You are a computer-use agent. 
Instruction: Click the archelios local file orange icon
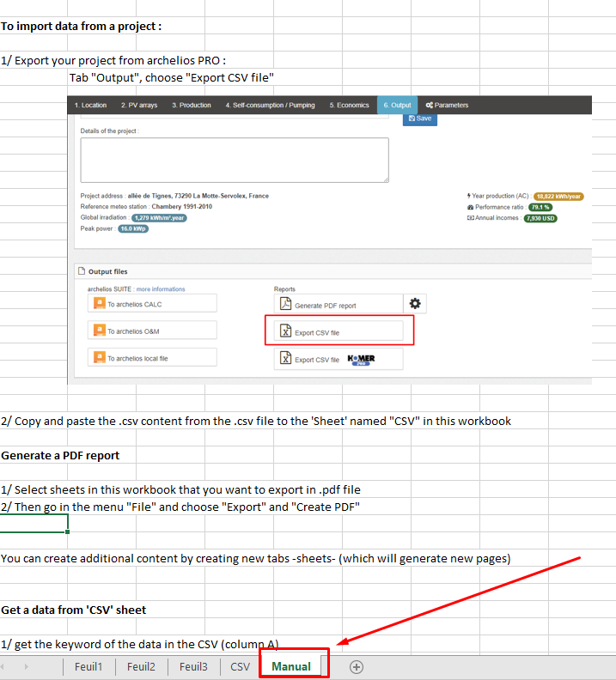(100, 357)
